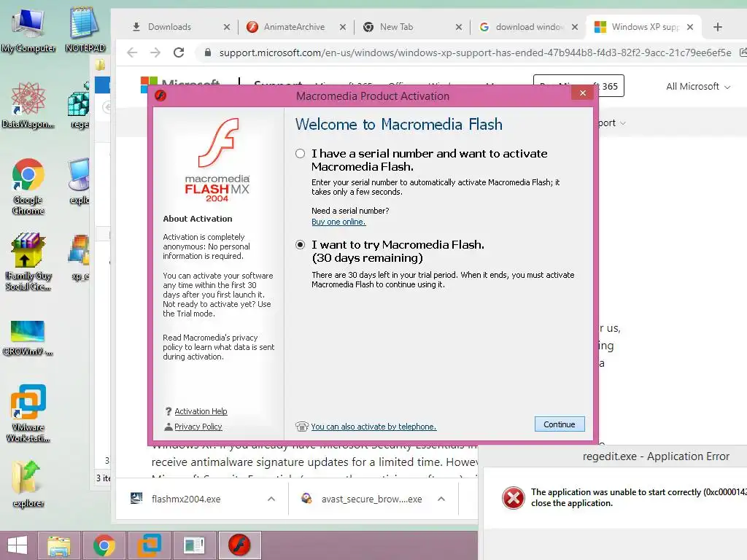This screenshot has width=747, height=560.
Task: Open File Explorer from the taskbar
Action: 59,545
